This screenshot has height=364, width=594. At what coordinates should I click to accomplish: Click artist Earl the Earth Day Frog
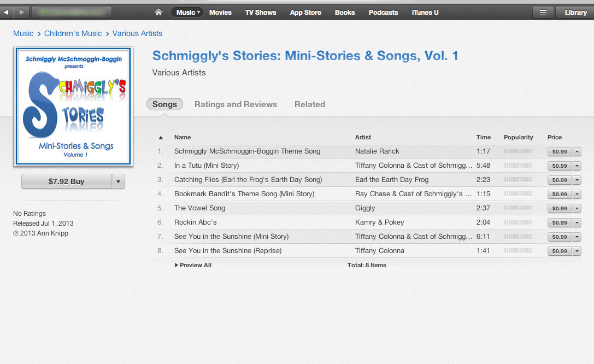tap(392, 179)
